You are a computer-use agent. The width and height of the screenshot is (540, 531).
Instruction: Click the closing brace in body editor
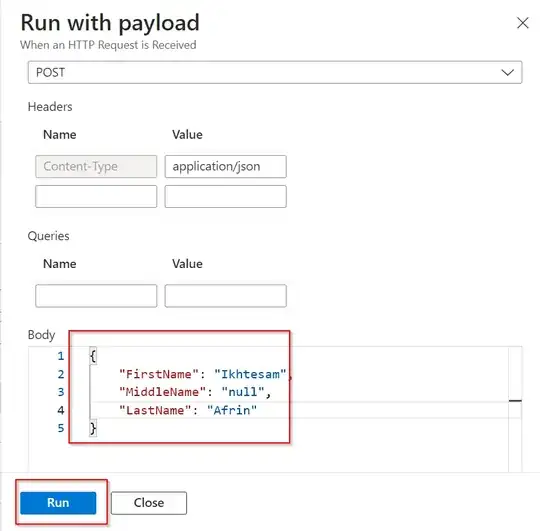pyautogui.click(x=93, y=428)
